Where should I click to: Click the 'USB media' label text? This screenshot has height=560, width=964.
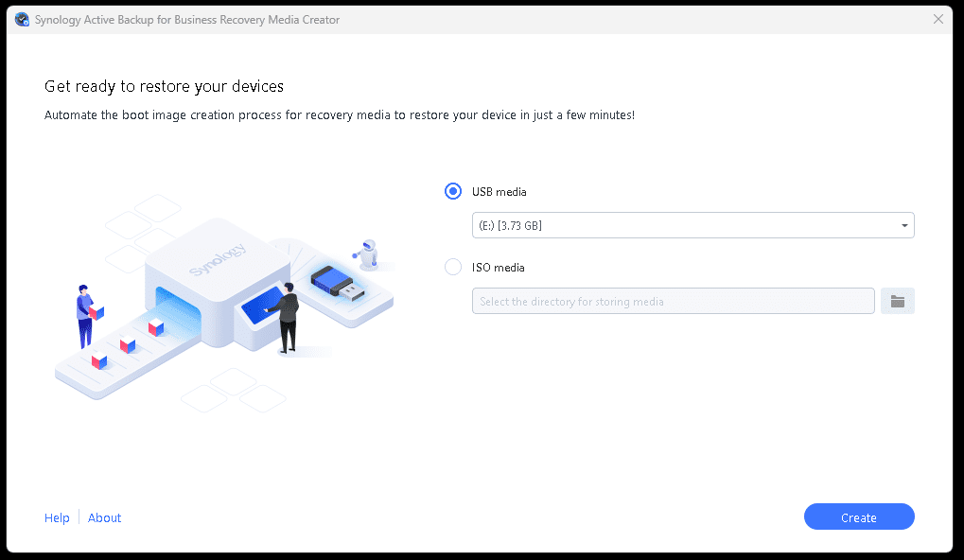(500, 192)
